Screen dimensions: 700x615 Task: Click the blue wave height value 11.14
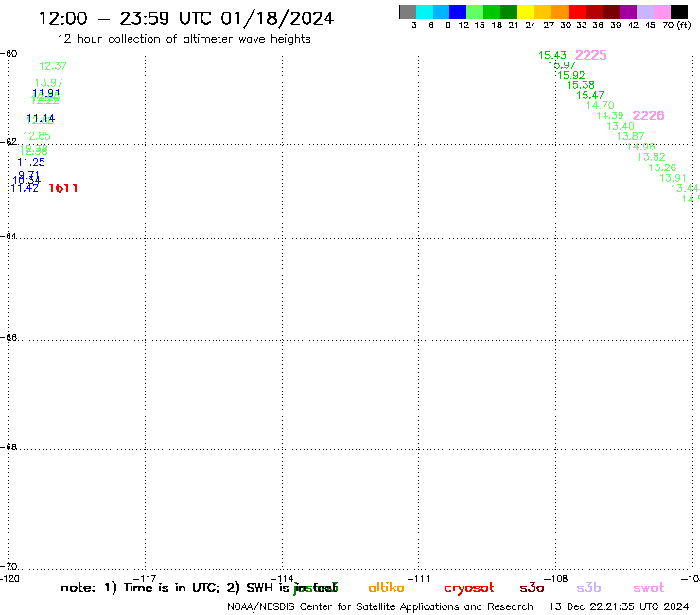click(x=41, y=118)
